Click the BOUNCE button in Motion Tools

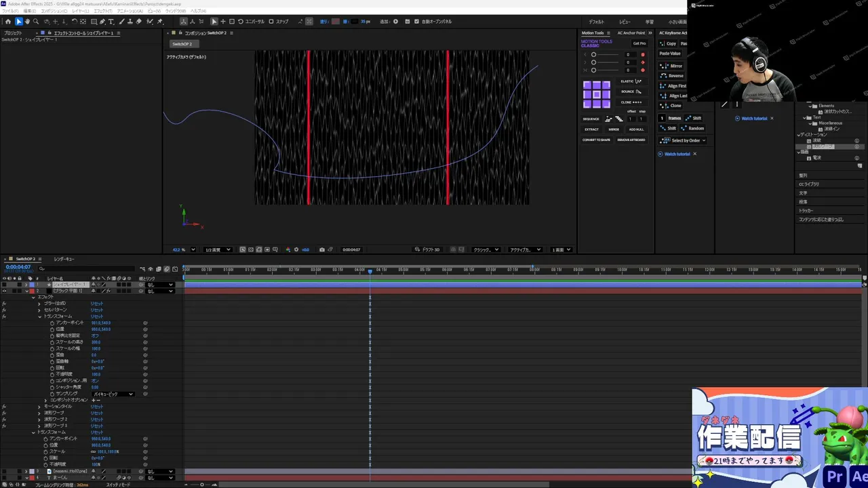click(632, 91)
